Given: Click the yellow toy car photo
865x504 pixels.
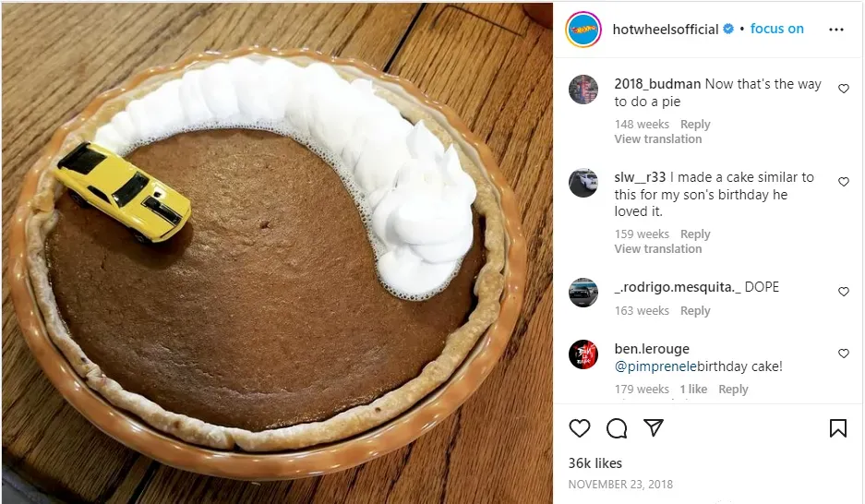Looking at the screenshot, I should (x=123, y=192).
